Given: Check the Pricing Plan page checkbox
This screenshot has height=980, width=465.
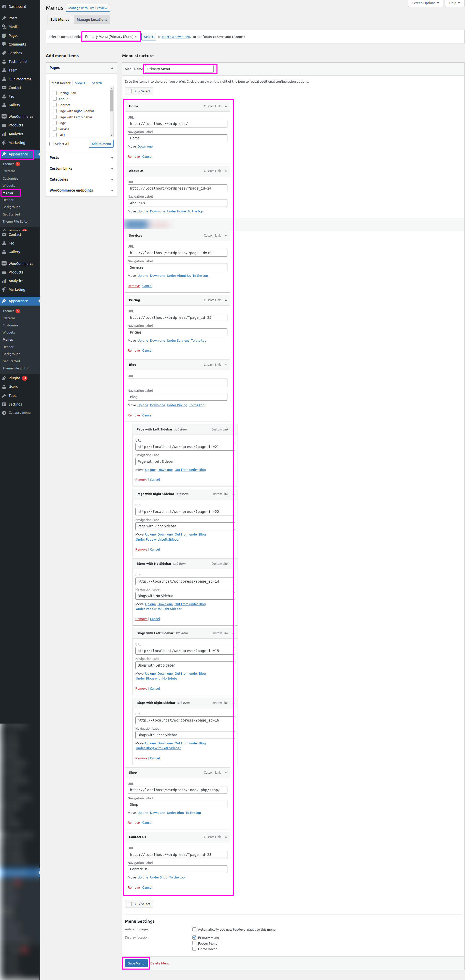Looking at the screenshot, I should pyautogui.click(x=55, y=93).
